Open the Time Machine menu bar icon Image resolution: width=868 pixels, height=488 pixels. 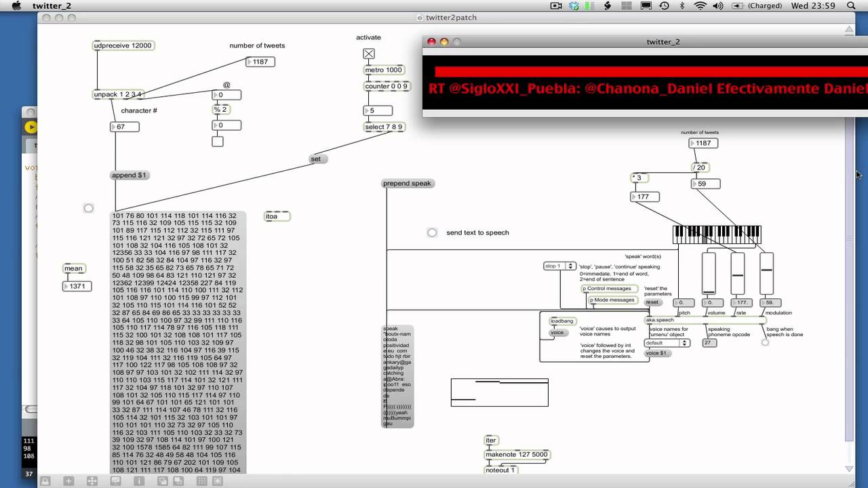click(x=664, y=6)
